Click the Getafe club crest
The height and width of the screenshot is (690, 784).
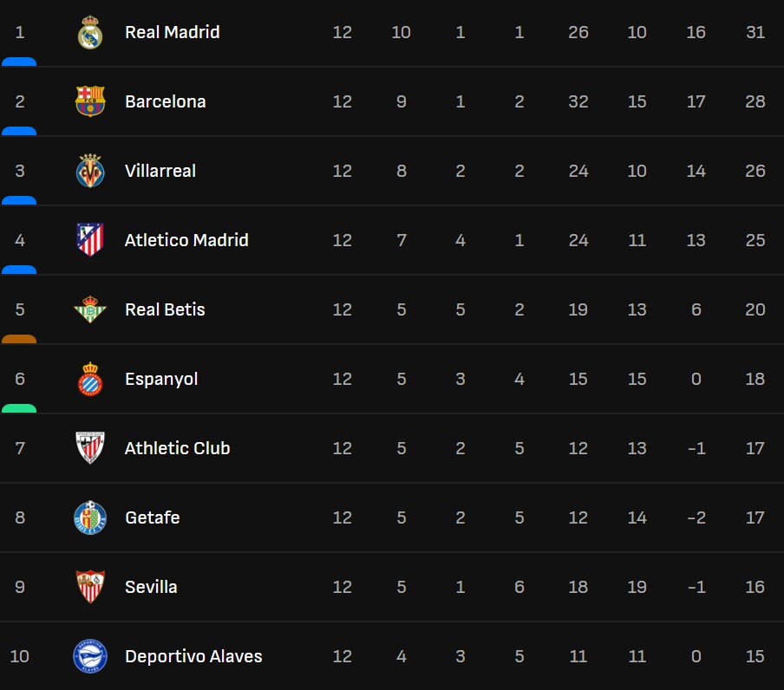coord(90,517)
